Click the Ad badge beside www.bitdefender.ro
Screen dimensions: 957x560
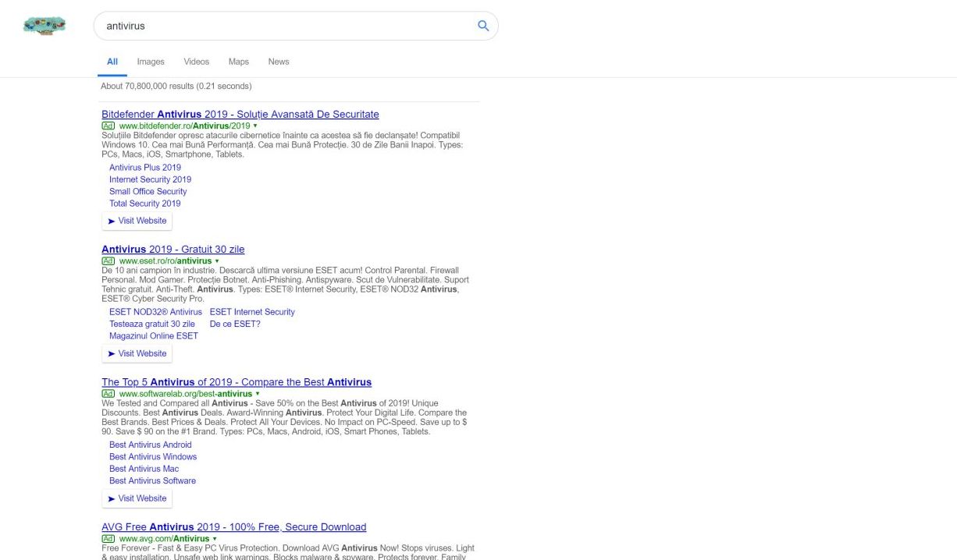click(109, 126)
